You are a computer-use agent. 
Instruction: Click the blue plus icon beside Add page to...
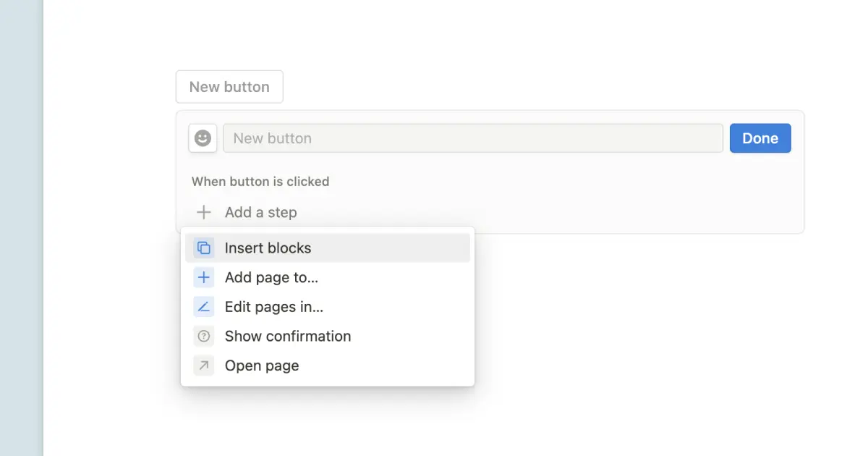coord(203,277)
